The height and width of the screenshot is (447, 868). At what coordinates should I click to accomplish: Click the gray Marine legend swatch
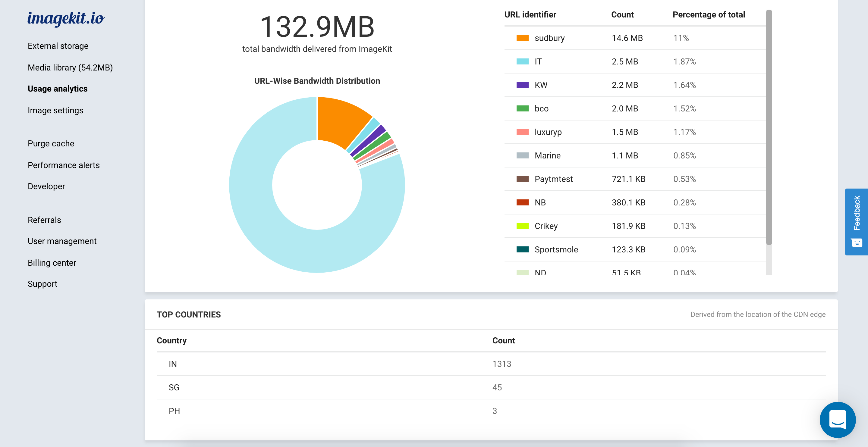tap(522, 156)
